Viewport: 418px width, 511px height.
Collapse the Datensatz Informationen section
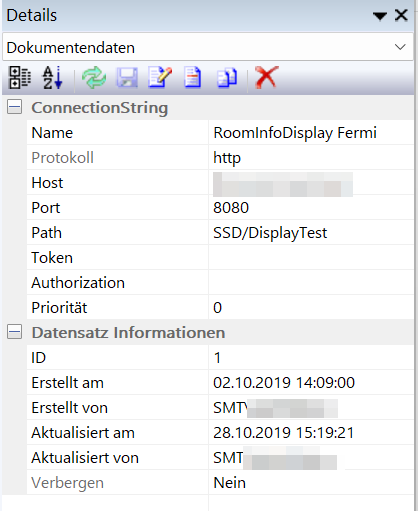point(14,332)
